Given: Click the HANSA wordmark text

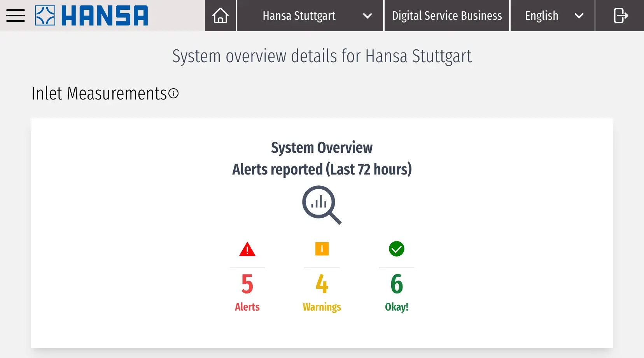Looking at the screenshot, I should (105, 16).
